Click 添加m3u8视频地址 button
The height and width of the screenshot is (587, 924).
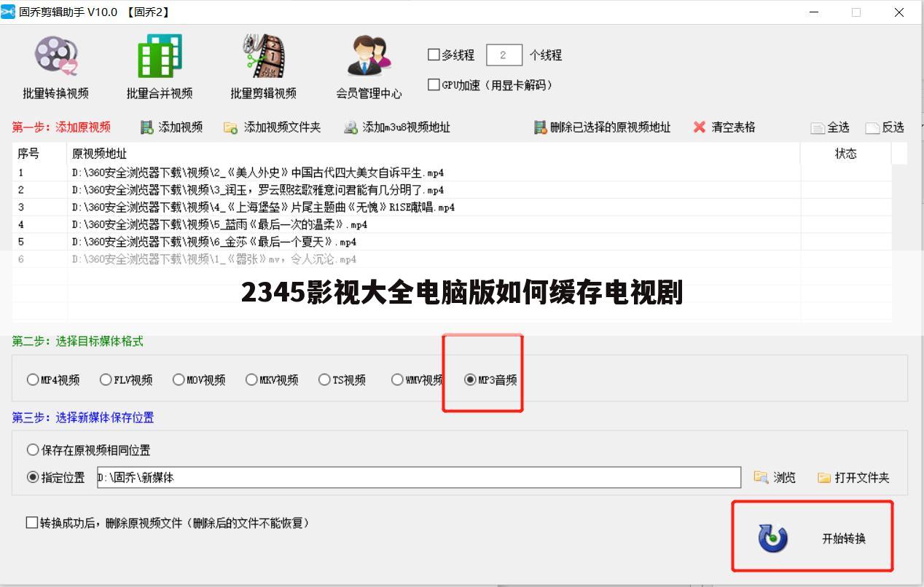396,127
